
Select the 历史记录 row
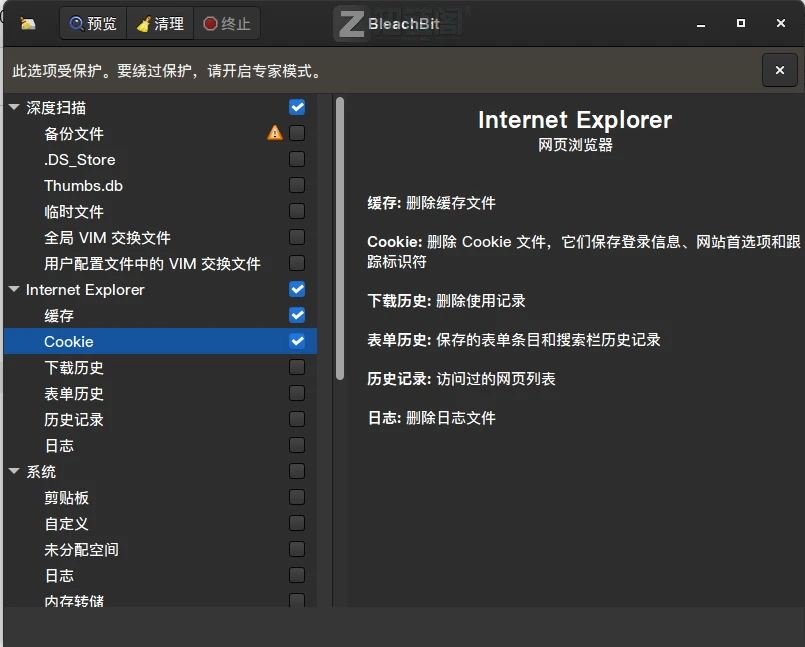[x=160, y=419]
